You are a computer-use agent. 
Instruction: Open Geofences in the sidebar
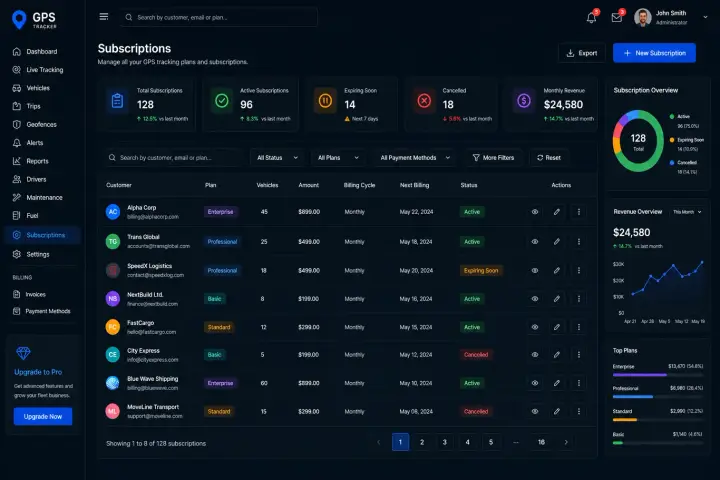point(42,124)
